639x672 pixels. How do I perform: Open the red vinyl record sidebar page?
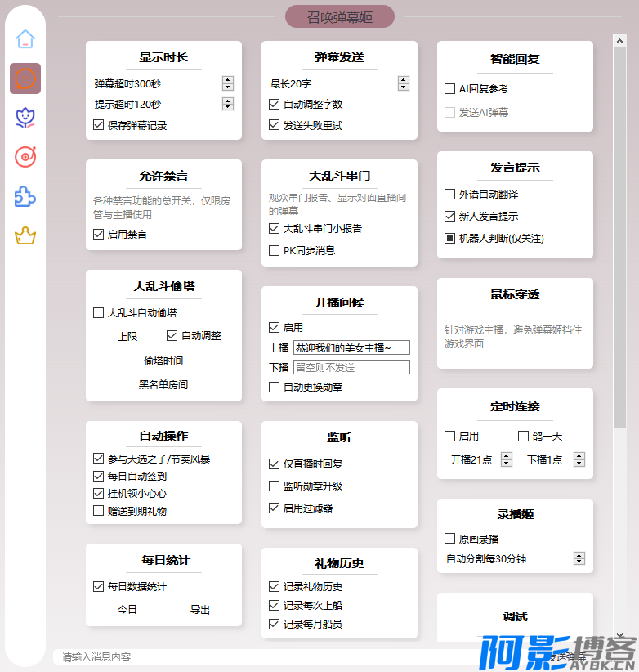pyautogui.click(x=25, y=156)
